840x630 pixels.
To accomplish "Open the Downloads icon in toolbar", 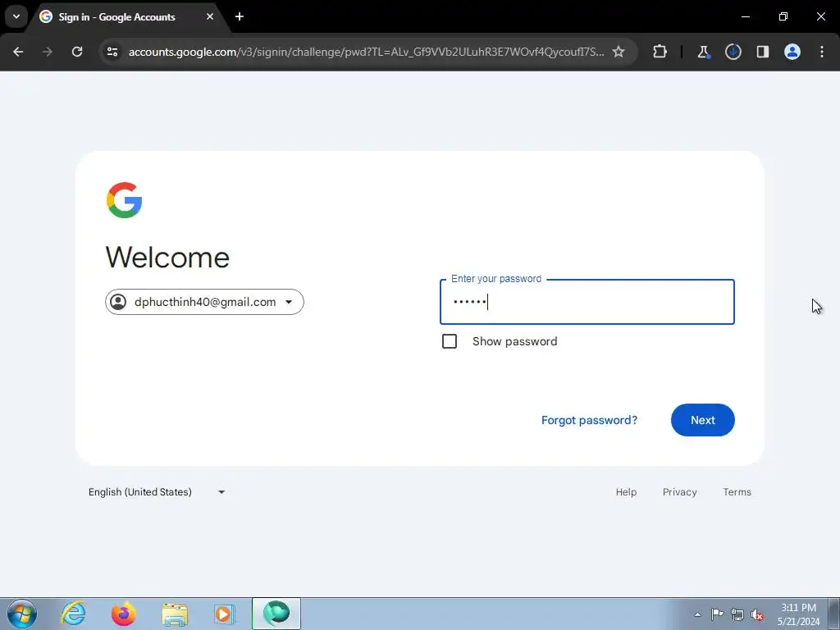I will coord(733,52).
